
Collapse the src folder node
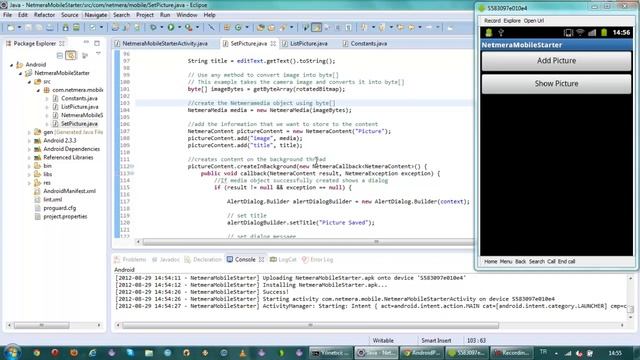click(x=29, y=82)
